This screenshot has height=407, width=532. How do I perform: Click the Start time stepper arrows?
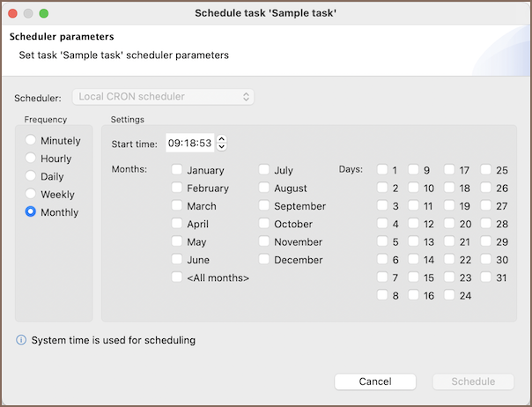222,143
